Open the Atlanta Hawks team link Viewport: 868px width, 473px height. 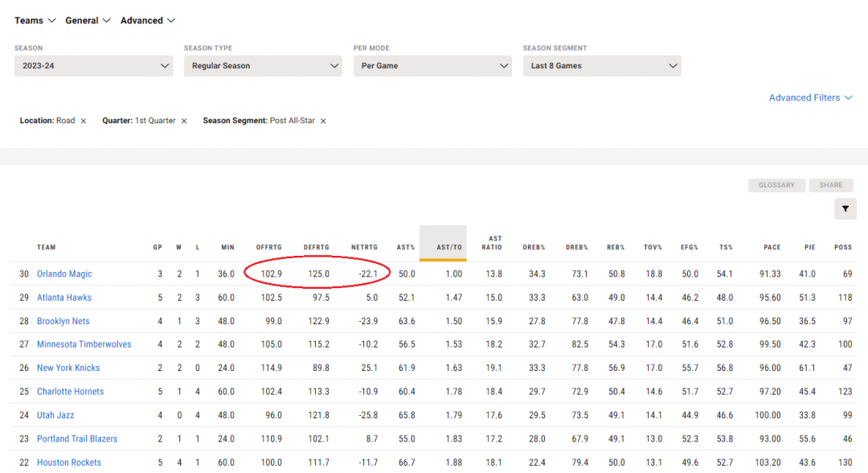coord(64,298)
